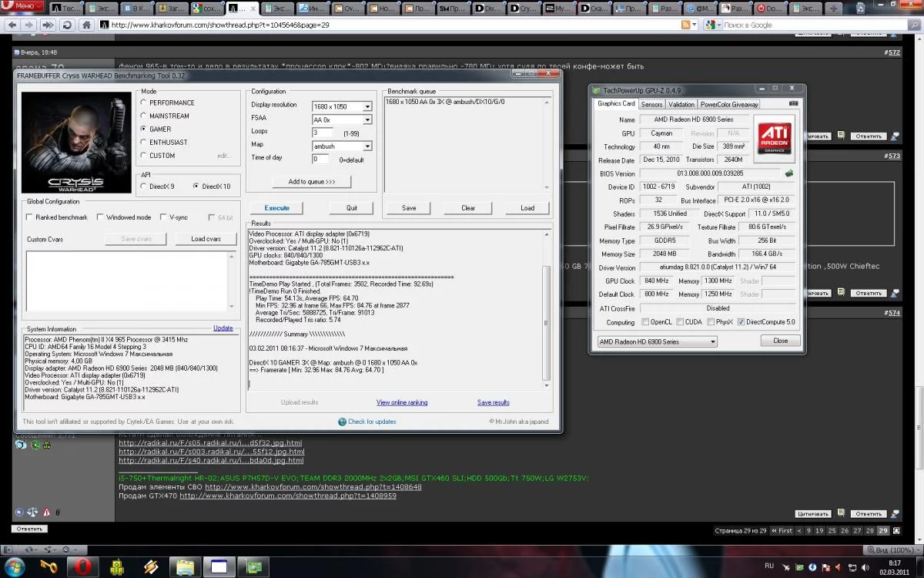Screen dimensions: 924x578
Task: Open the View online ranking link
Action: [x=401, y=402]
